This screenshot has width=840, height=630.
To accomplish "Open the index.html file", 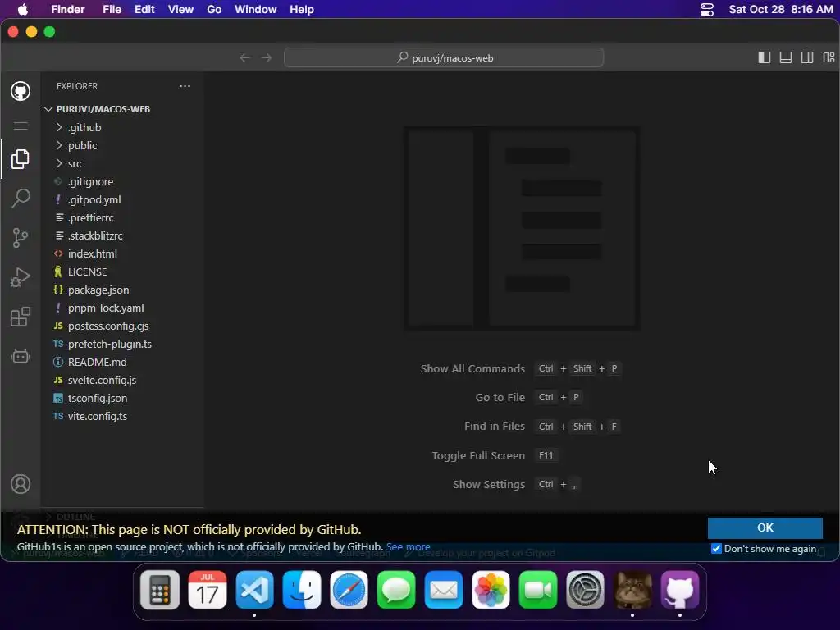I will (x=121, y=254).
